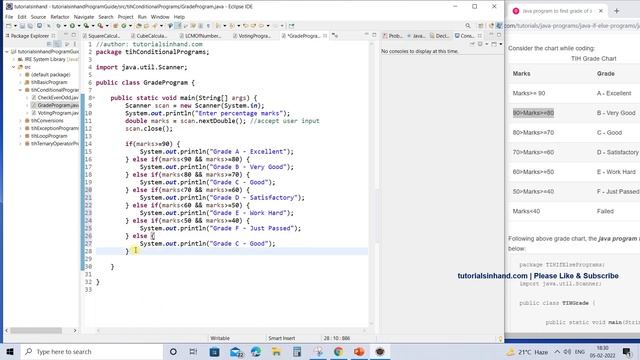Click the External Tools run icon
Viewport: 640px width, 360px height.
(100, 26)
